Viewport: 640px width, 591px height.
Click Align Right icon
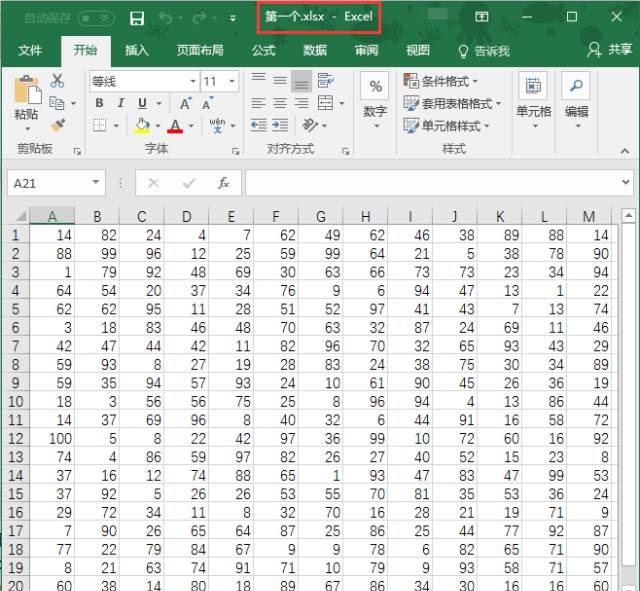301,103
